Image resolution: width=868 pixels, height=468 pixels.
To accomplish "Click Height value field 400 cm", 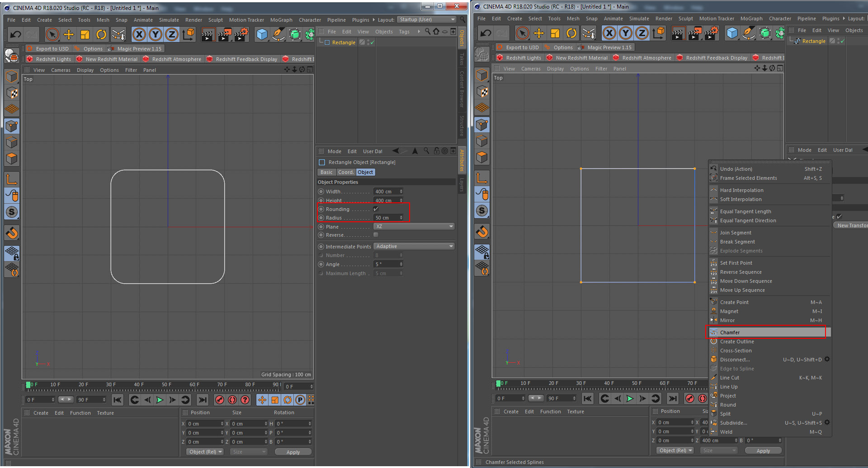I will (x=388, y=200).
